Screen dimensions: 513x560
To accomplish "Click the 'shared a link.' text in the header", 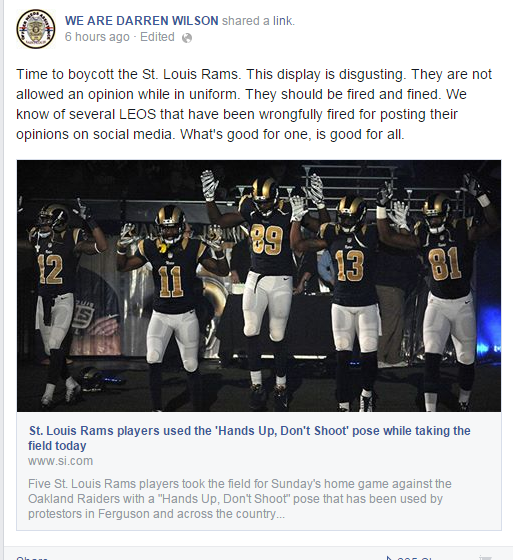I will click(x=258, y=21).
